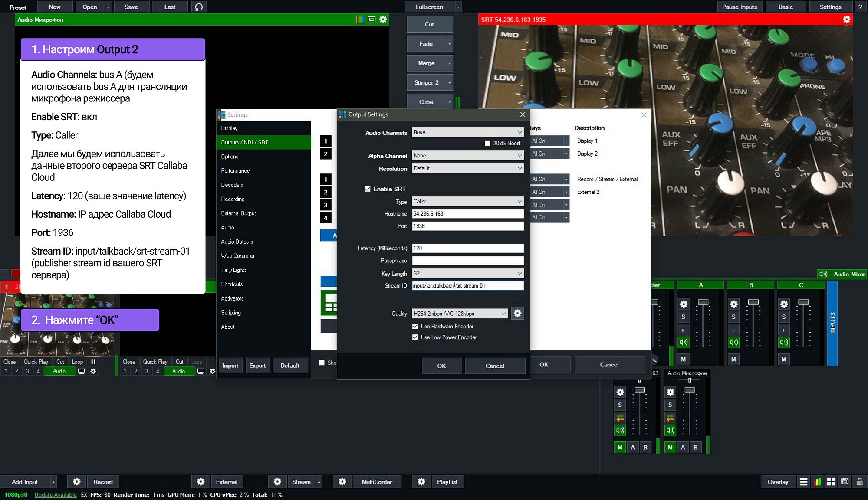Open the All On dropdown for Display 1
Image resolution: width=868 pixels, height=500 pixels.
pos(549,141)
